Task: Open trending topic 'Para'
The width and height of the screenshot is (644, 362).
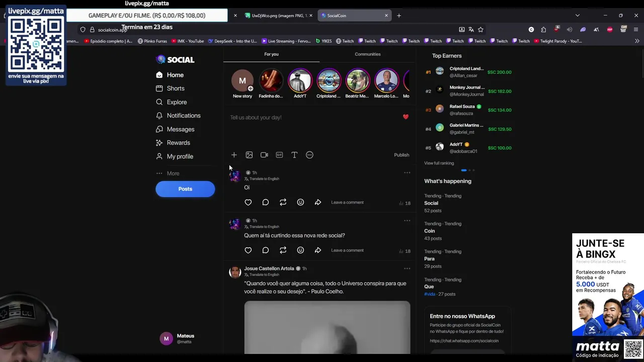Action: [429, 259]
